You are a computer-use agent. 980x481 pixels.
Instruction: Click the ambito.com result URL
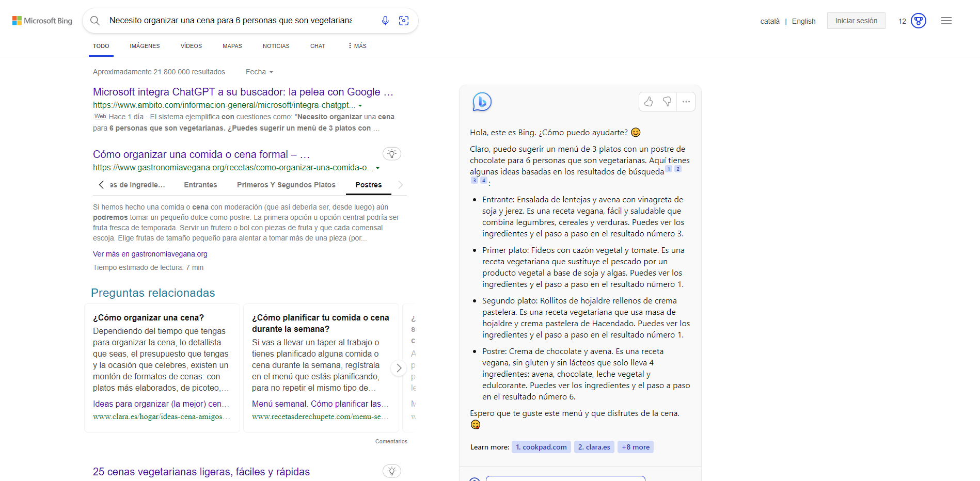[224, 105]
